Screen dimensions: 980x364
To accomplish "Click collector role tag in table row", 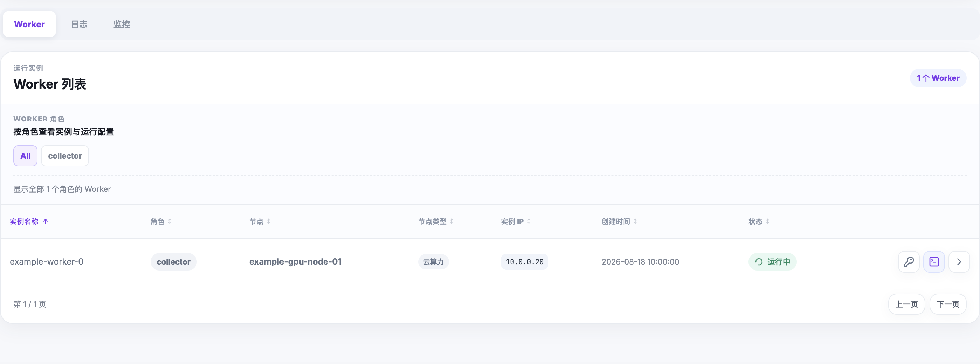I will coord(173,262).
